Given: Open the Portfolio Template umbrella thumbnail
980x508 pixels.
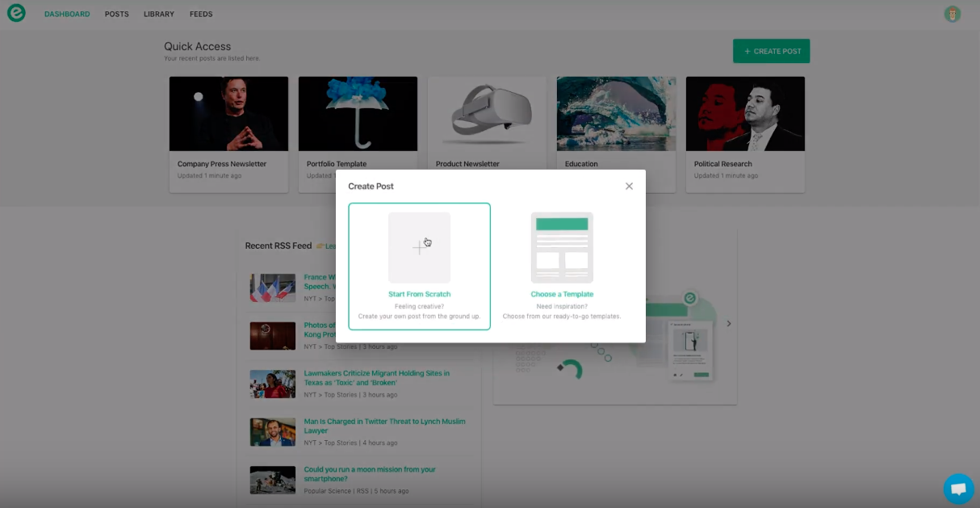Looking at the screenshot, I should coord(358,114).
